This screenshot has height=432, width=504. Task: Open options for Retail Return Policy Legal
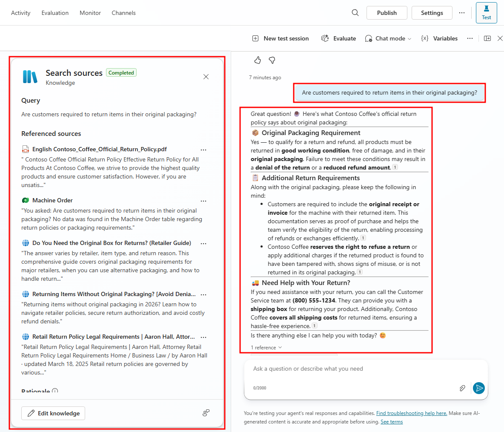(x=203, y=337)
